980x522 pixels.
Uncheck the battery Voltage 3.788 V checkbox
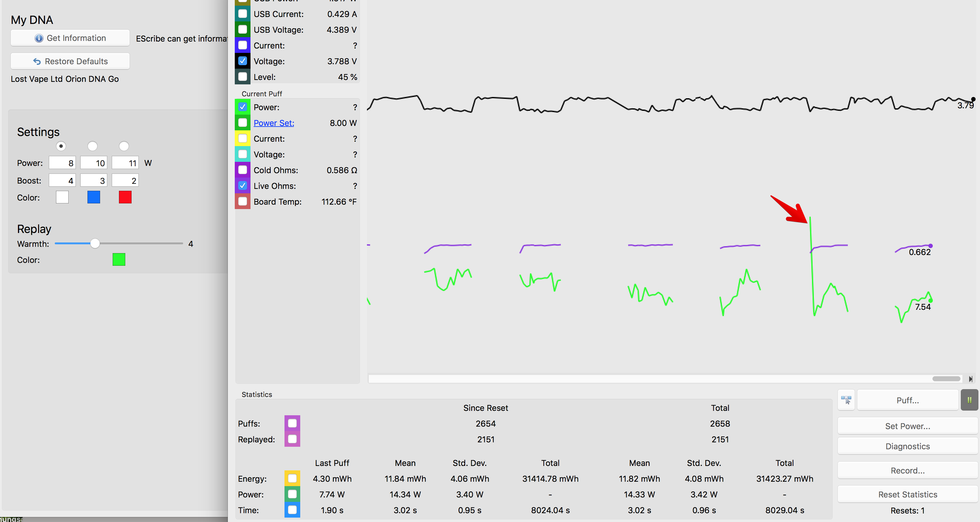tap(242, 61)
